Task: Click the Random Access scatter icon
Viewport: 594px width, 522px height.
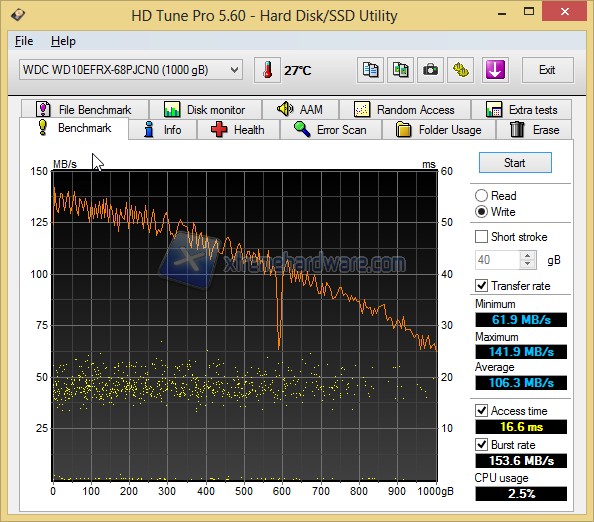Action: (362, 109)
